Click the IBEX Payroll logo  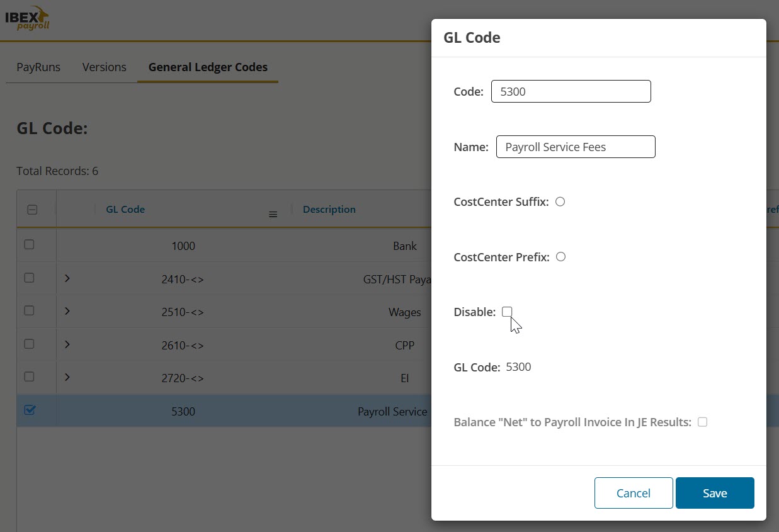pos(27,18)
